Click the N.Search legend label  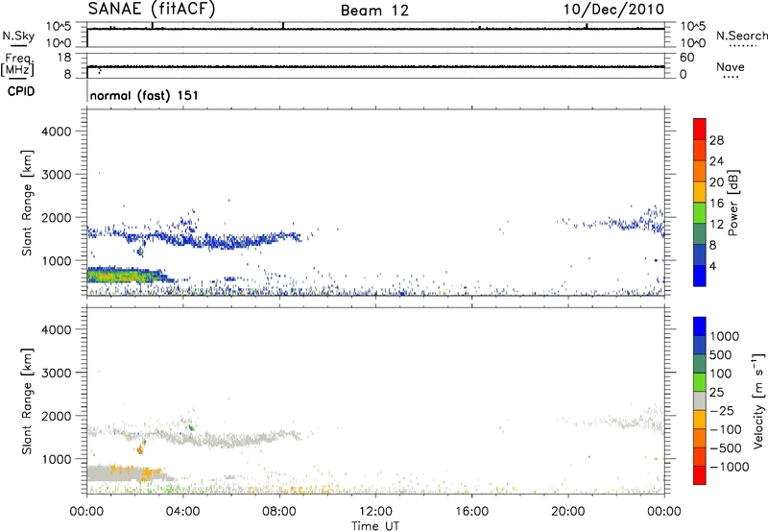click(741, 36)
